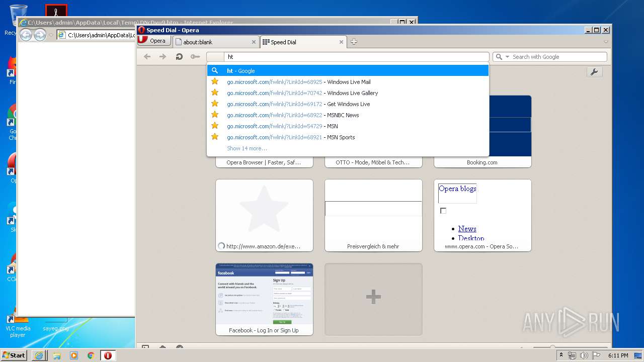Open the Preisvergleich & mehr tile
The width and height of the screenshot is (644, 362).
pyautogui.click(x=373, y=215)
